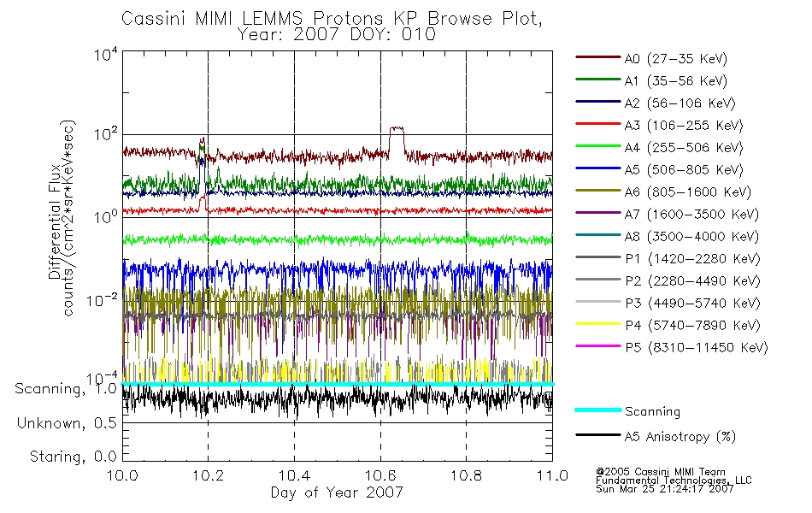Viewport: 812px width, 513px height.
Task: Click the Day of Year 2007 axis label
Action: (x=337, y=492)
